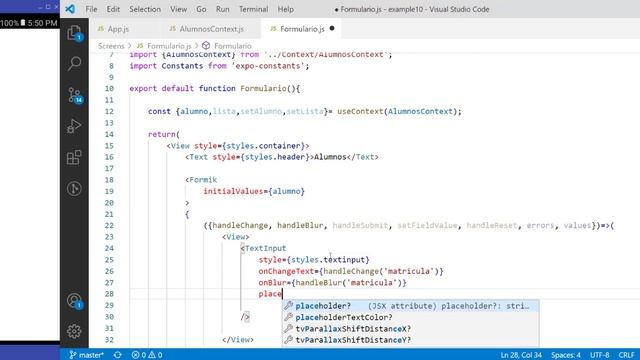
Task: Click Ln 28, Col 34 status item
Action: [521, 355]
